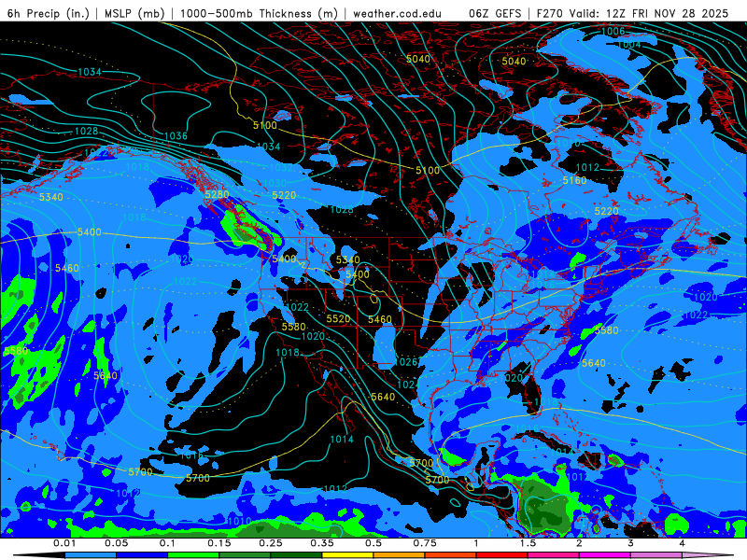Click the 1036 pressure contour label
The height and width of the screenshot is (560, 747).
(x=176, y=135)
